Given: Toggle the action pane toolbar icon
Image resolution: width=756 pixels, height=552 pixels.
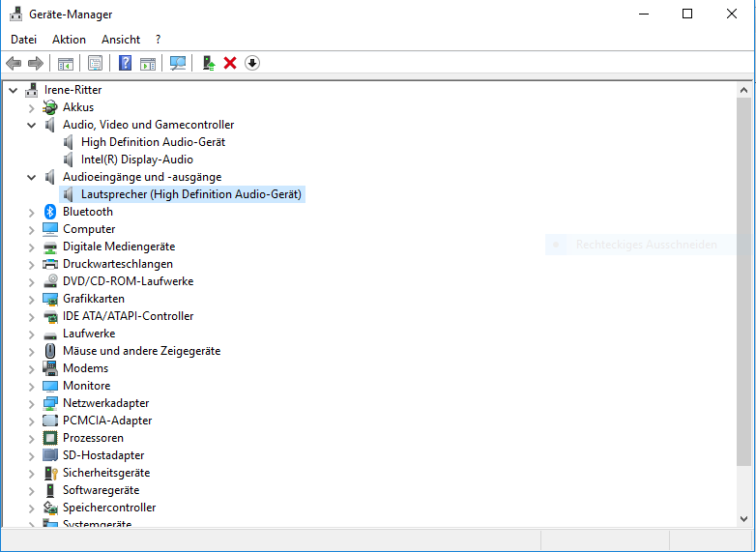Looking at the screenshot, I should point(148,63).
